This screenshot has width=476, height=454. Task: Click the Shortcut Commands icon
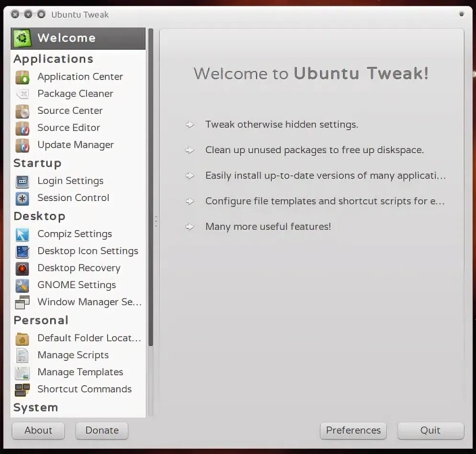click(x=22, y=390)
